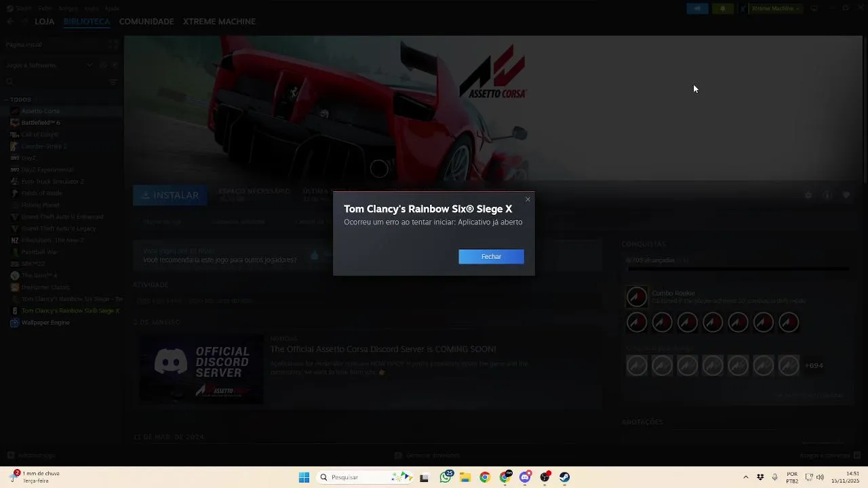Open the Assetto Corsa Discord Server news headline
Image resolution: width=868 pixels, height=488 pixels.
click(x=383, y=349)
